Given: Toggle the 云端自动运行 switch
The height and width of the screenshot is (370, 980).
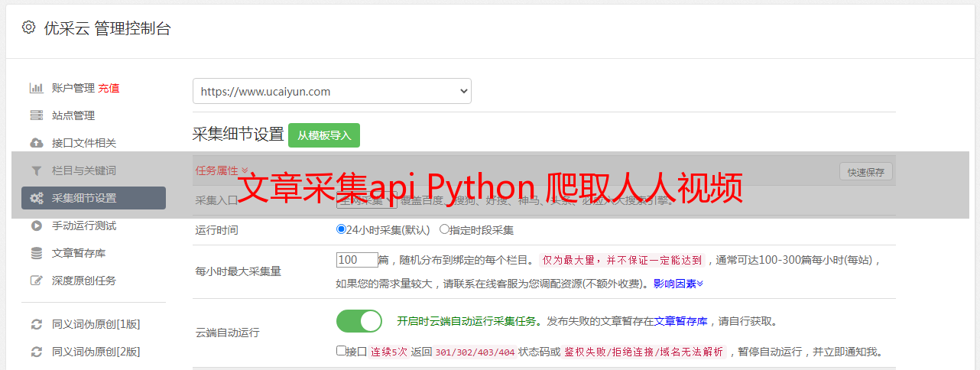Looking at the screenshot, I should coord(359,321).
